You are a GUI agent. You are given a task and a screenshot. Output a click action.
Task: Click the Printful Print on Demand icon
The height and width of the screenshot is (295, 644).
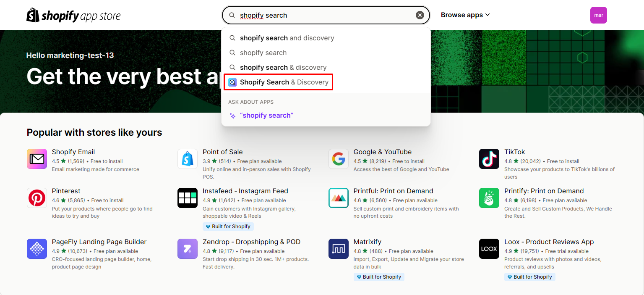coord(338,198)
